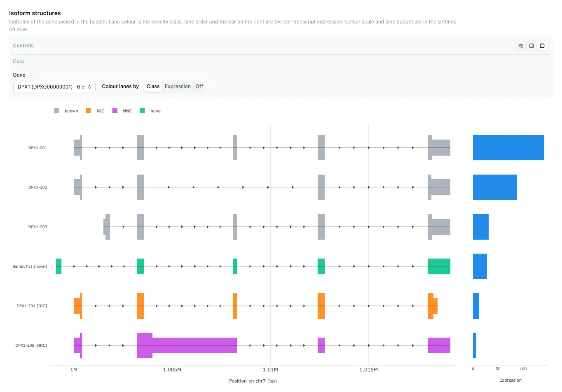Click the Position on chr7 (bp) axis title

click(253, 381)
